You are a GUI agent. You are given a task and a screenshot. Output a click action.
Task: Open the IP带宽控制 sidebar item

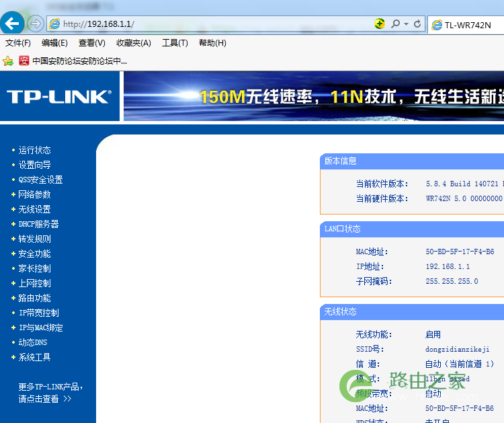click(x=38, y=313)
